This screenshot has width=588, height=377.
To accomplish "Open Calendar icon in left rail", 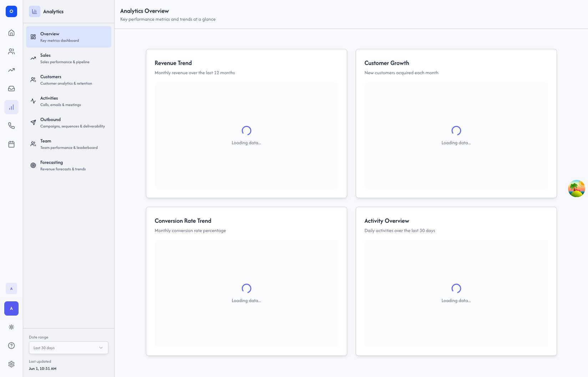I will click(11, 144).
